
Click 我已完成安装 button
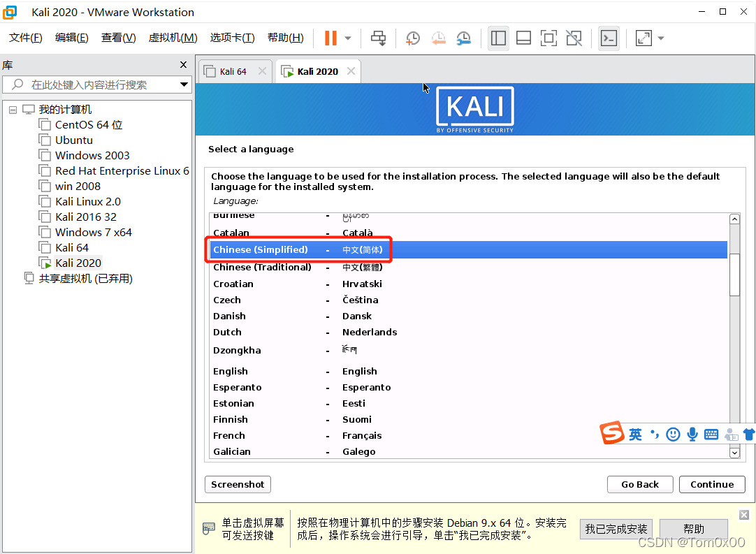616,530
